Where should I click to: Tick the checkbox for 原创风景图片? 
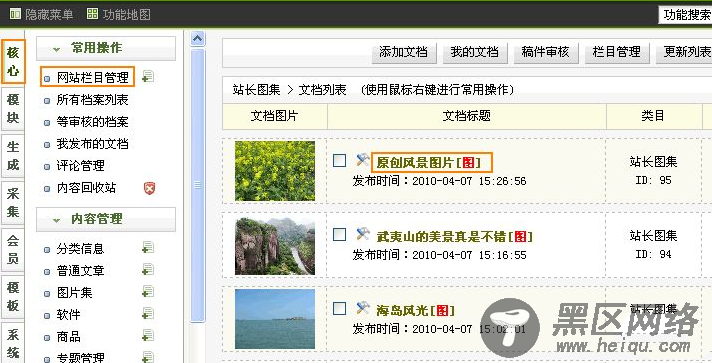coord(340,160)
